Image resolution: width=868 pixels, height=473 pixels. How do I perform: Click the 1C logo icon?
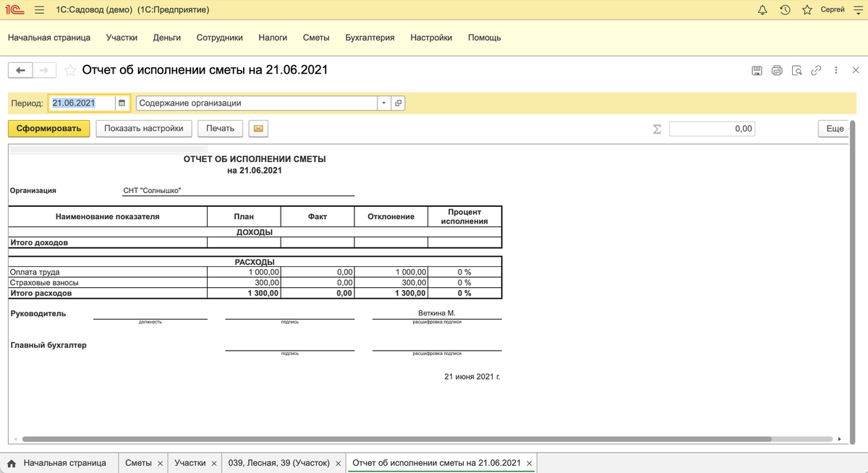coord(15,10)
